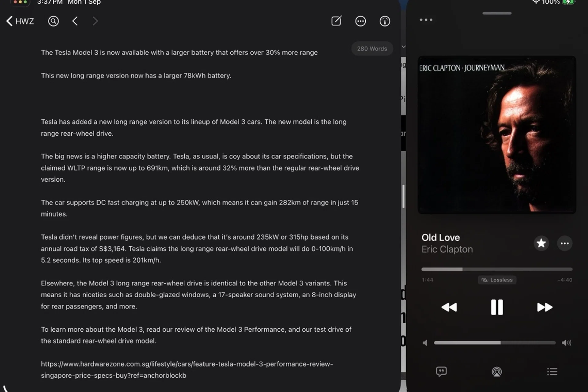
Task: Create a new note with the compose icon
Action: coord(336,21)
